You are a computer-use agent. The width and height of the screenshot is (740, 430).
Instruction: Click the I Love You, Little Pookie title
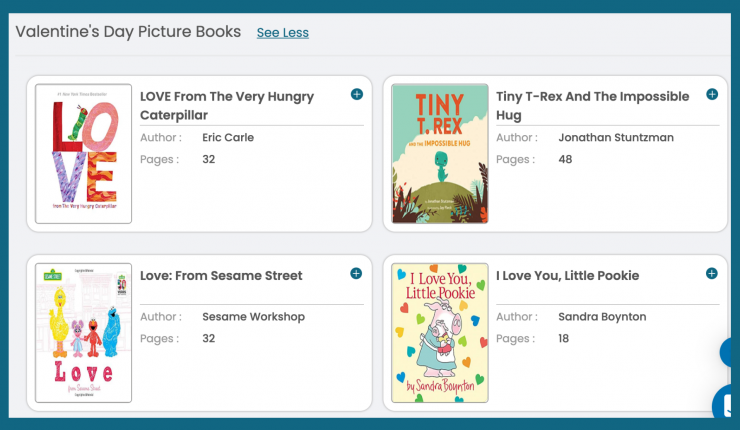(x=567, y=276)
